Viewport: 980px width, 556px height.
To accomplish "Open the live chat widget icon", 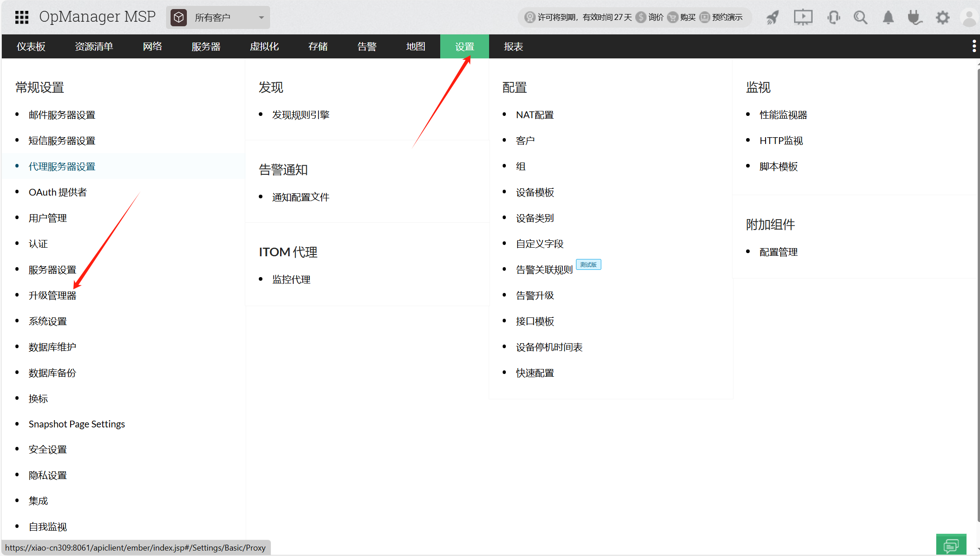I will (x=951, y=545).
